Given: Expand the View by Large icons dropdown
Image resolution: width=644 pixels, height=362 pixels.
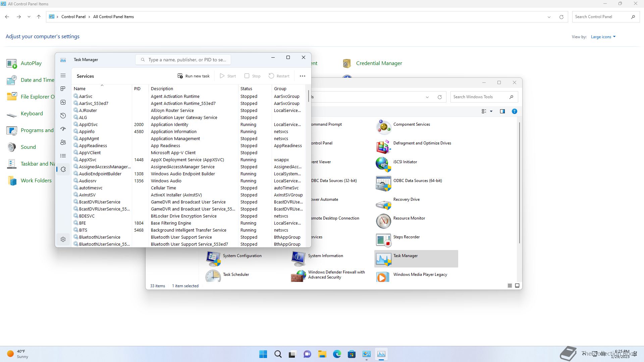Looking at the screenshot, I should (x=603, y=37).
